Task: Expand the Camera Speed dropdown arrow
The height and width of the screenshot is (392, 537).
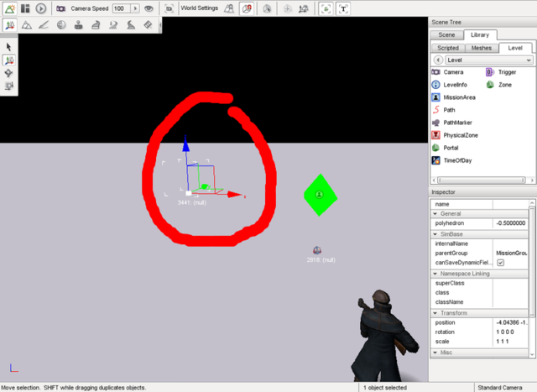Action: [136, 8]
